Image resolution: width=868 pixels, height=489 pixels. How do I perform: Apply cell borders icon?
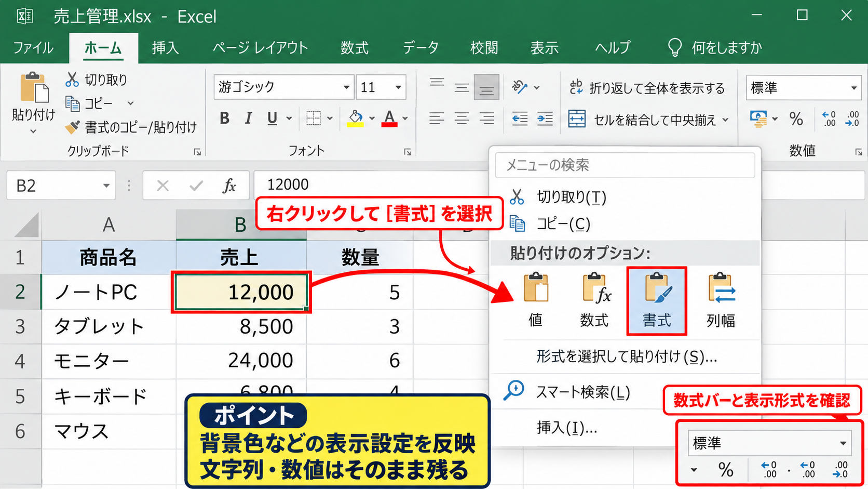313,118
